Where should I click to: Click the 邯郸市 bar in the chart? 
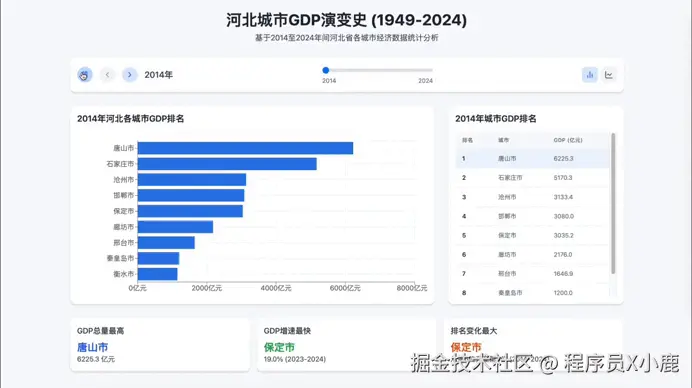[x=191, y=195]
